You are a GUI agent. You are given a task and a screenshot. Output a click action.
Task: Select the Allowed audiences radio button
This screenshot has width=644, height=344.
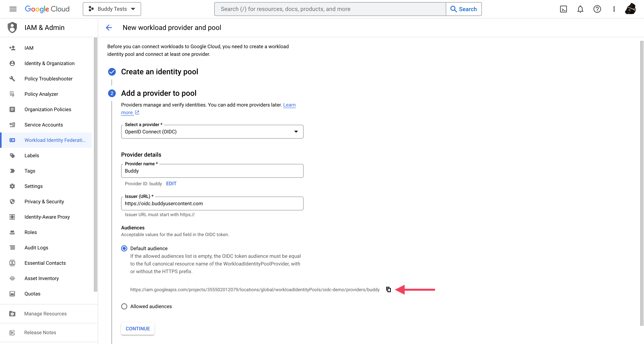point(124,306)
